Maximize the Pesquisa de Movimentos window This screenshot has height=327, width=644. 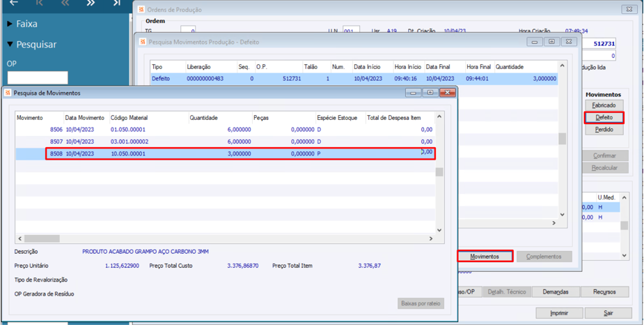point(430,93)
